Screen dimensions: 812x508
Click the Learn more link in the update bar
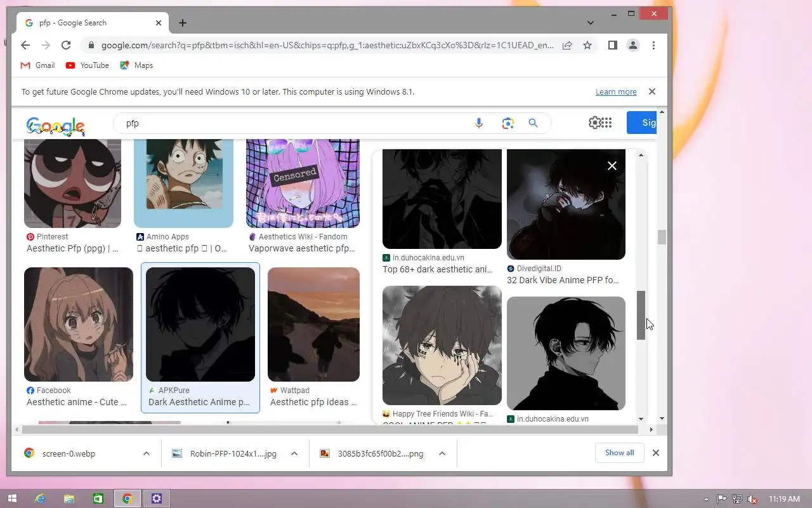point(616,92)
